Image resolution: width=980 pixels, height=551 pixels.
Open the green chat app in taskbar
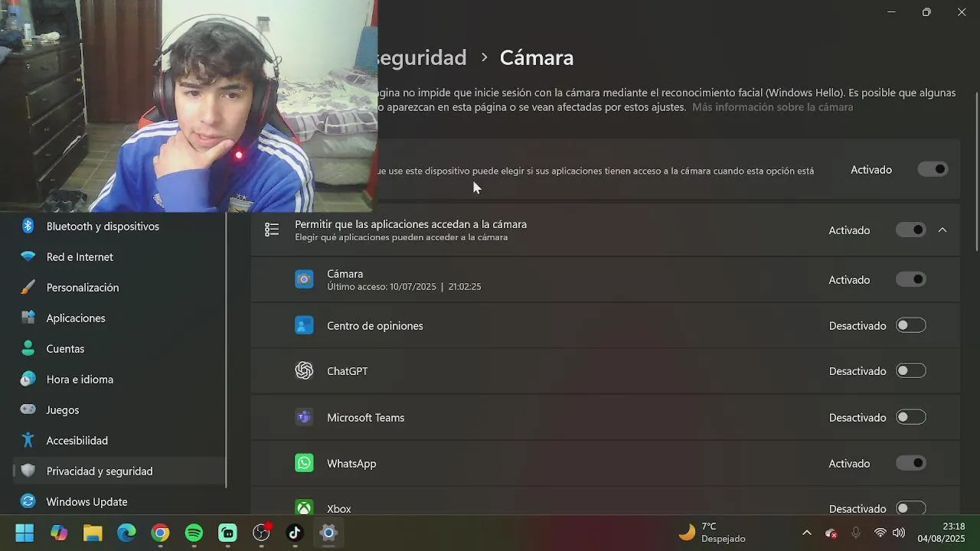227,533
